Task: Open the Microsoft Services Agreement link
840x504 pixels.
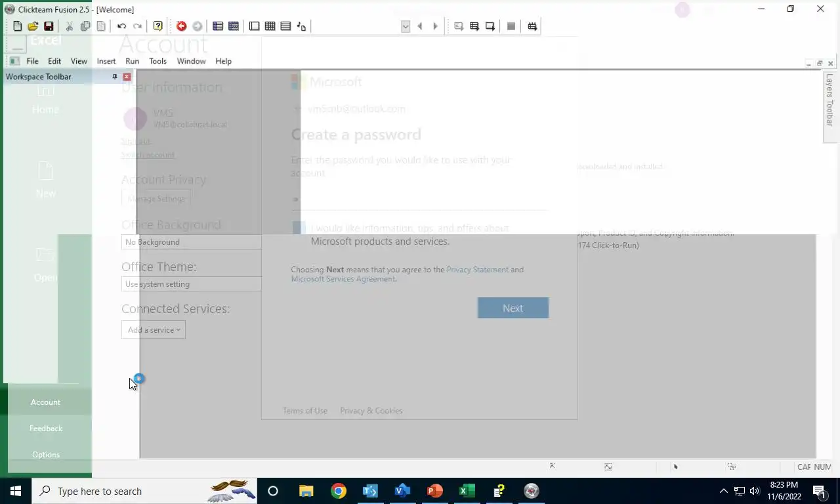Action: pyautogui.click(x=343, y=279)
